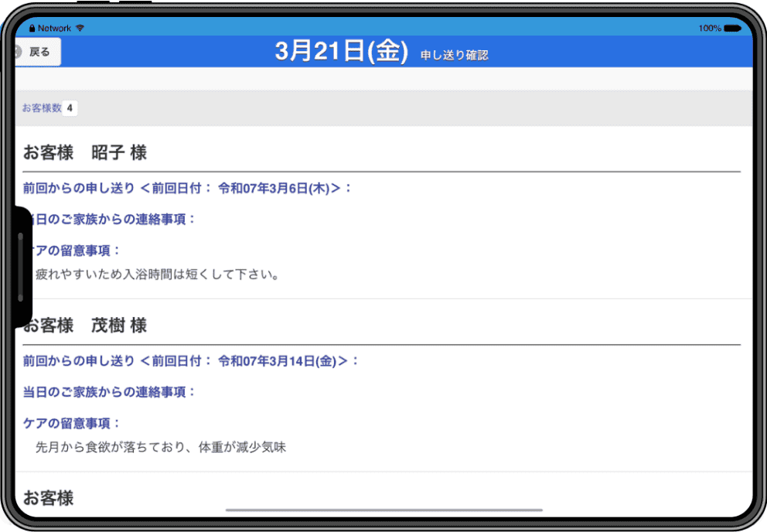The image size is (767, 532).
Task: Click the 申し送り確認 title label
Action: (455, 56)
